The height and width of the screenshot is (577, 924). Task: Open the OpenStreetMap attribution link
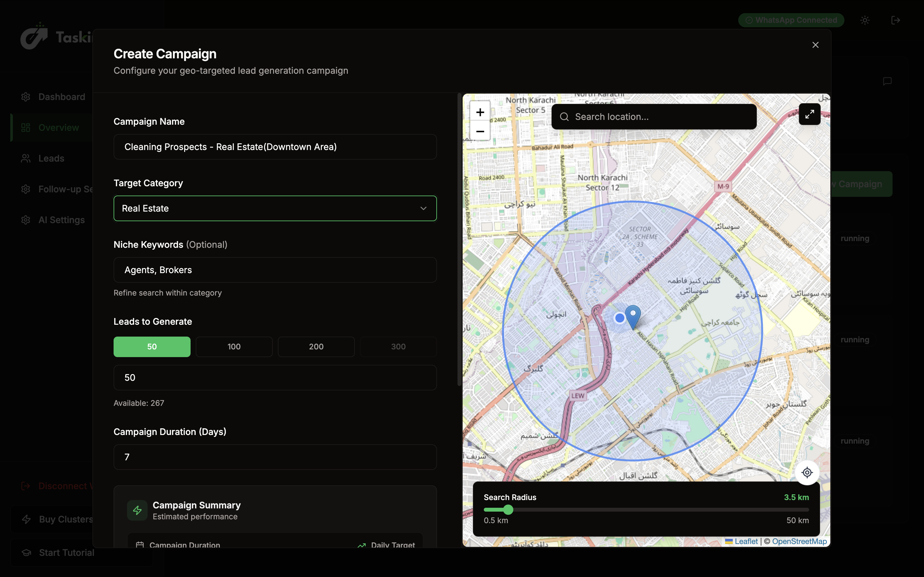tap(799, 541)
